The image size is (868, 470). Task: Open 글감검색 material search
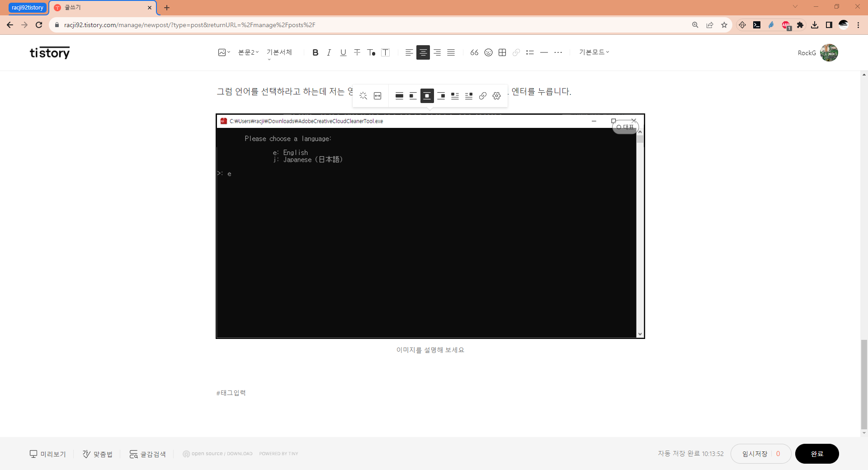148,454
